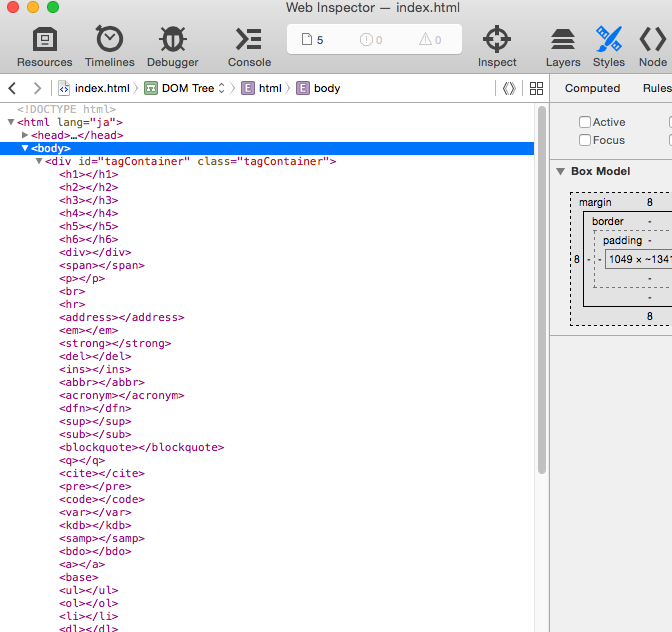Select the <strong></strong> node
672x632 pixels.
(x=115, y=343)
